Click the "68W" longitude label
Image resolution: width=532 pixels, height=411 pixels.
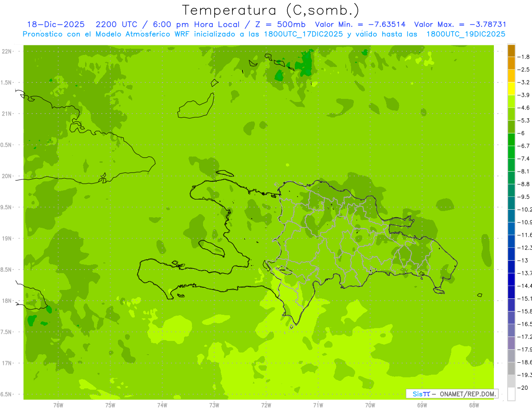click(x=474, y=405)
